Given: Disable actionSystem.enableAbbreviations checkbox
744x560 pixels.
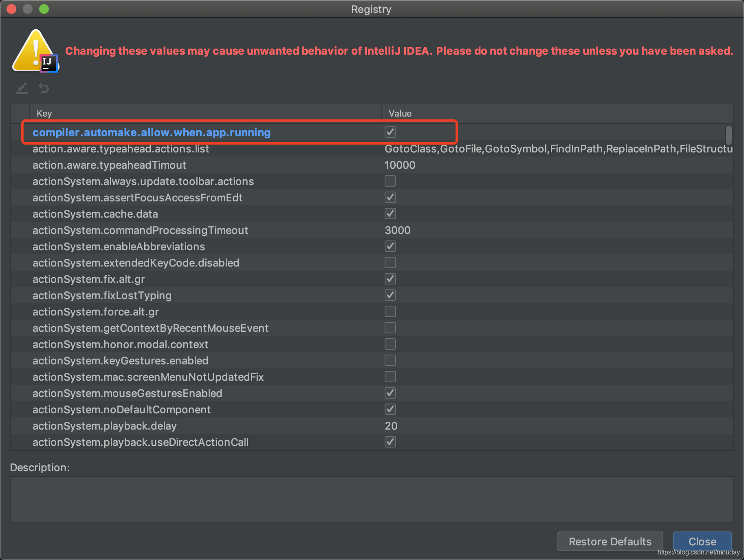Looking at the screenshot, I should pos(390,246).
